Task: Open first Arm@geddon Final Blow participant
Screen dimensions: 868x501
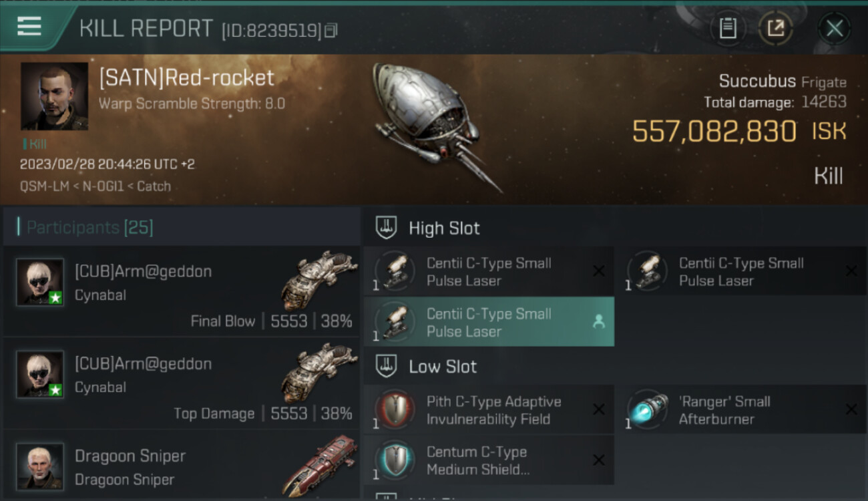Action: pyautogui.click(x=182, y=291)
